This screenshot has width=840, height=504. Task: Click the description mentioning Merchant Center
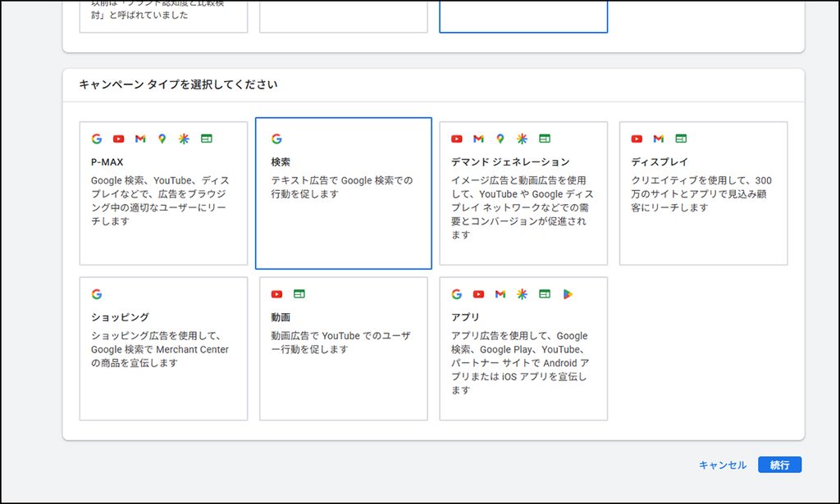click(x=160, y=349)
